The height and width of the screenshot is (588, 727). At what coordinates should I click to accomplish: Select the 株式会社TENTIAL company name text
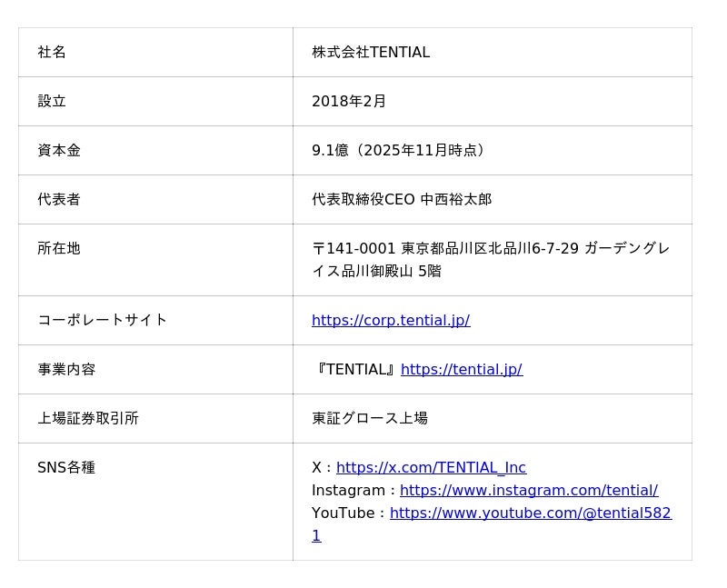371,53
